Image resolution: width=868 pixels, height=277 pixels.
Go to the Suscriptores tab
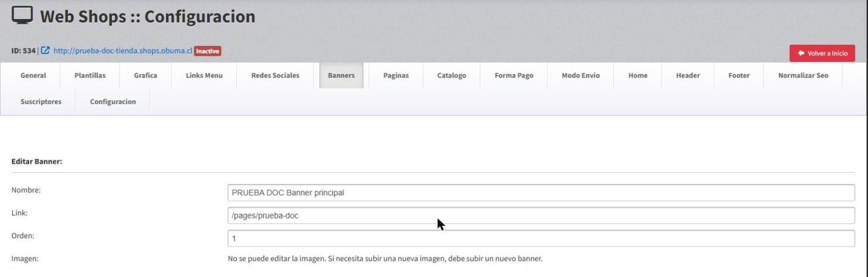pyautogui.click(x=41, y=101)
